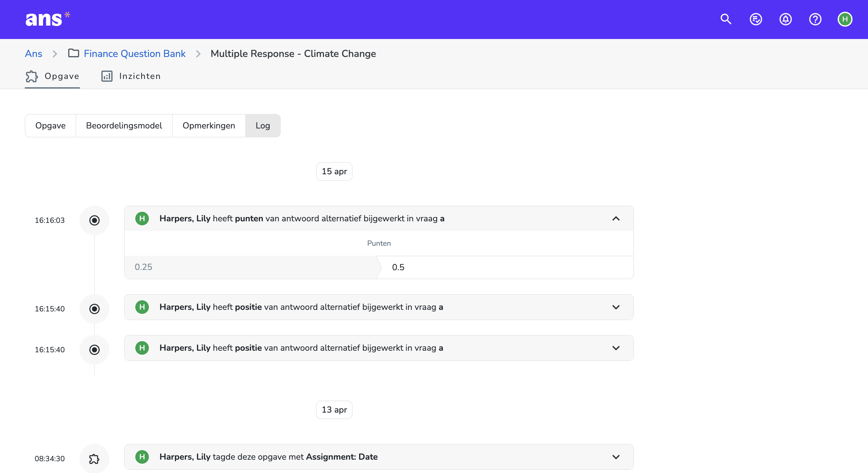Open the Beoordelingsmodel tab
The width and height of the screenshot is (868, 473).
tap(124, 126)
